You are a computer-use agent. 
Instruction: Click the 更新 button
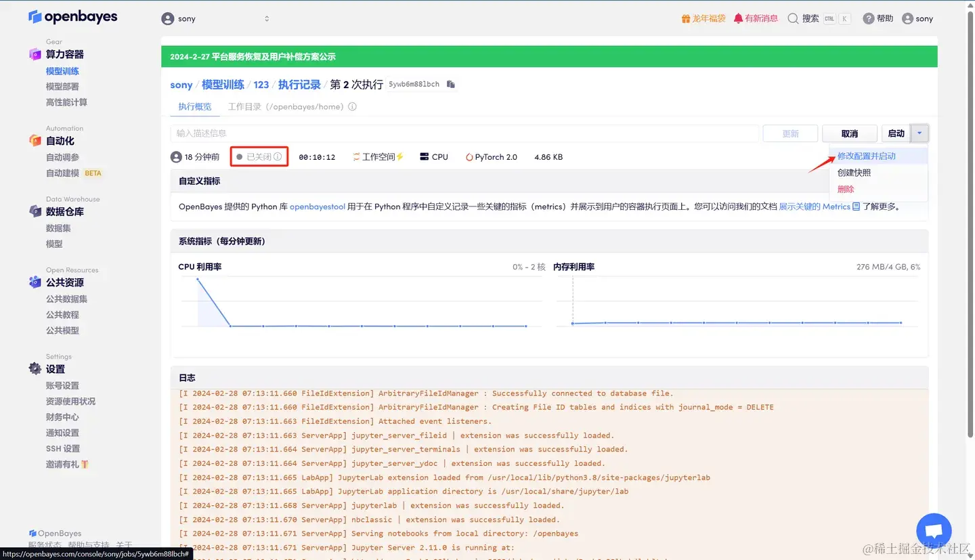pos(790,133)
